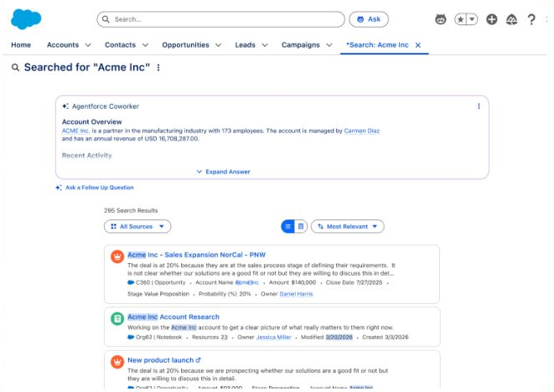The height and width of the screenshot is (392, 554).
Task: Open the Trailhead guidance icon
Action: [x=511, y=19]
